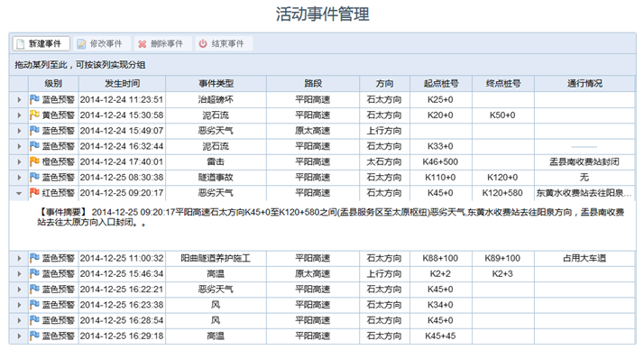Select the 隧道事故 event type cell
The height and width of the screenshot is (350, 644).
point(216,178)
